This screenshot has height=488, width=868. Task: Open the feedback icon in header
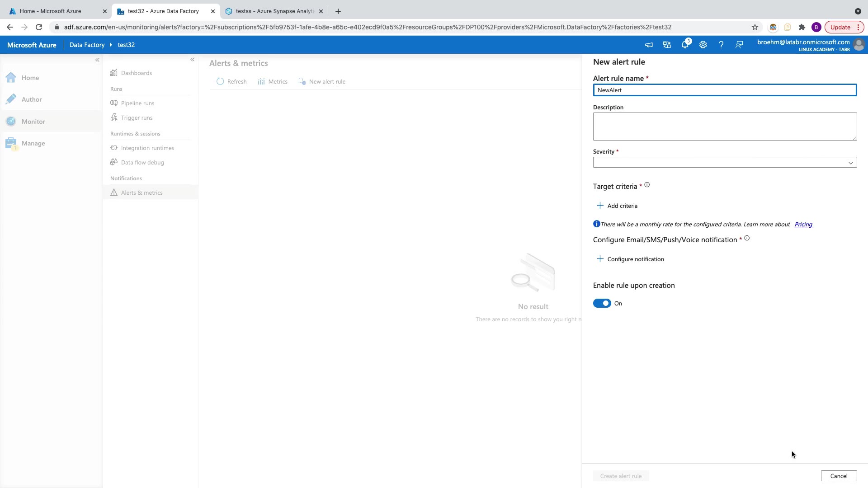[739, 45]
